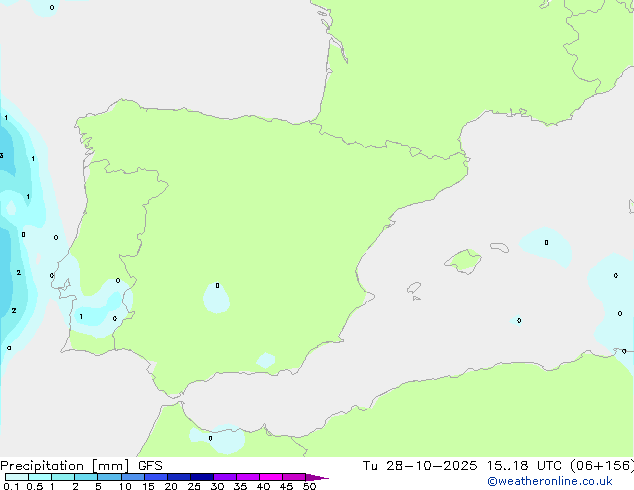Select the 30–35 mm purple legend swatch
The height and width of the screenshot is (490, 634).
[x=225, y=477]
